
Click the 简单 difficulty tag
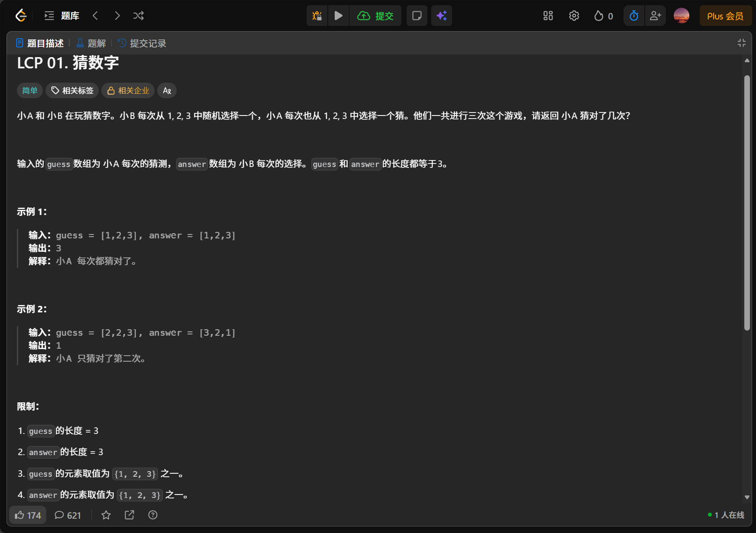coord(30,90)
